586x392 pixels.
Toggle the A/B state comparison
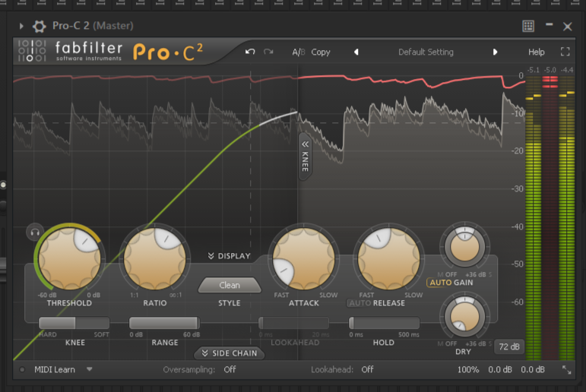299,52
